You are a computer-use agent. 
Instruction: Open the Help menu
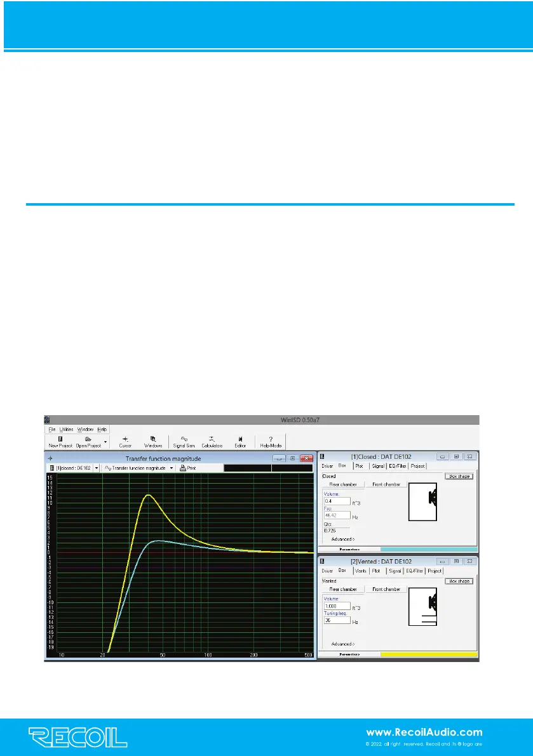pos(102,429)
